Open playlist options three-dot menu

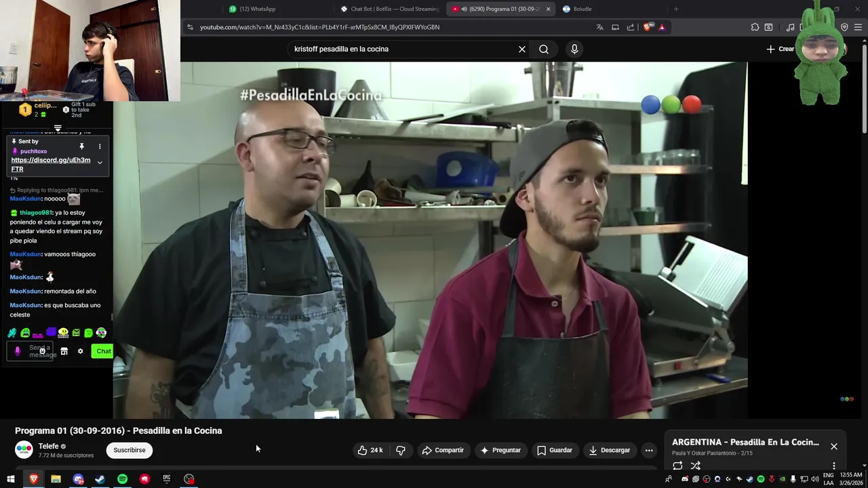click(834, 466)
